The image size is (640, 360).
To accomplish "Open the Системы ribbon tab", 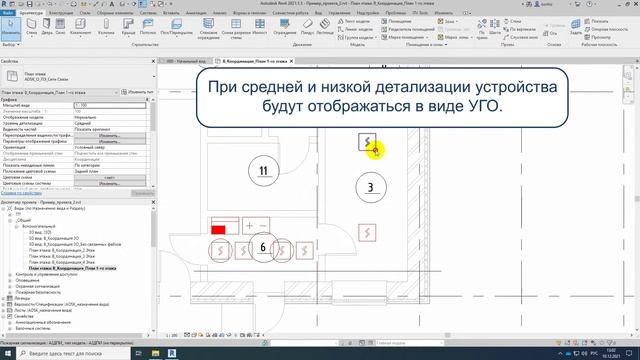I will point(148,13).
